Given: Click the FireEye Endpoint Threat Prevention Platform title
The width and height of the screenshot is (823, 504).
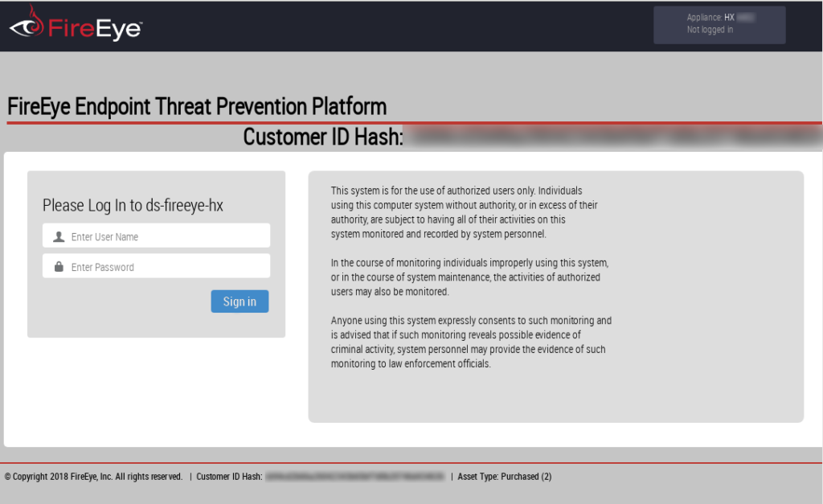Looking at the screenshot, I should (x=197, y=107).
